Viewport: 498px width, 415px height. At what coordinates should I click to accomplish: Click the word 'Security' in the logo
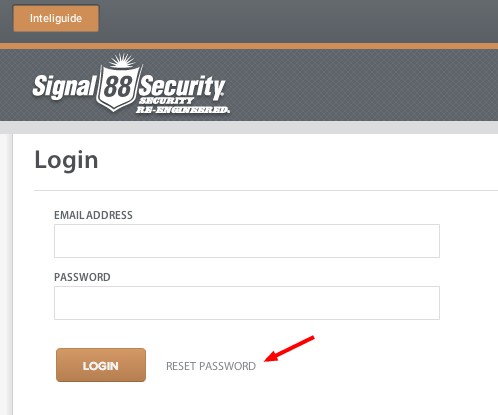click(182, 87)
